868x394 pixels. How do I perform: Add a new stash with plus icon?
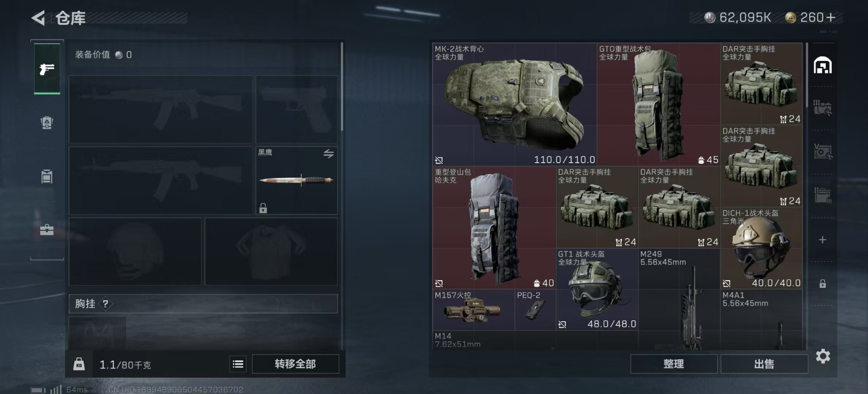point(823,240)
